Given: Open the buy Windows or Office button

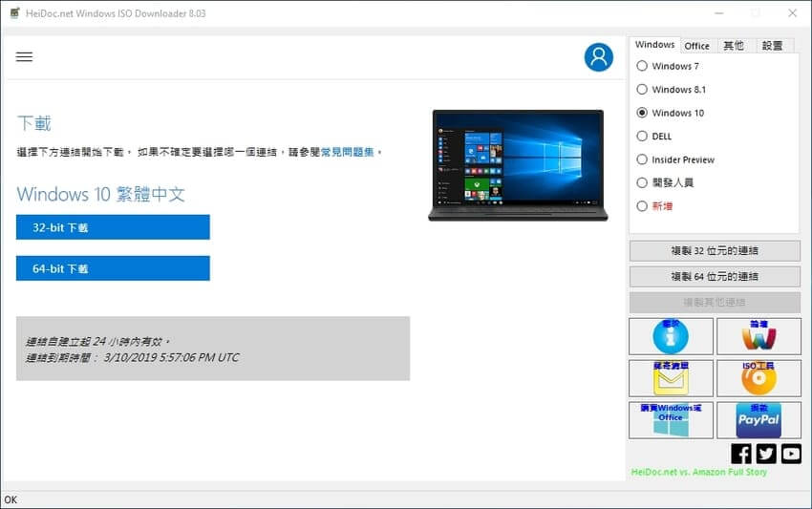Looking at the screenshot, I should (671, 420).
